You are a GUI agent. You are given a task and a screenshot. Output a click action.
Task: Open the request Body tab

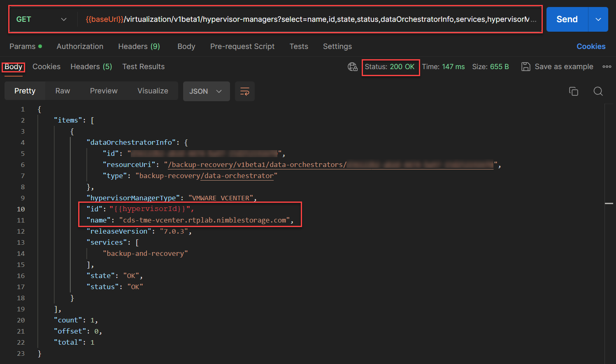186,46
